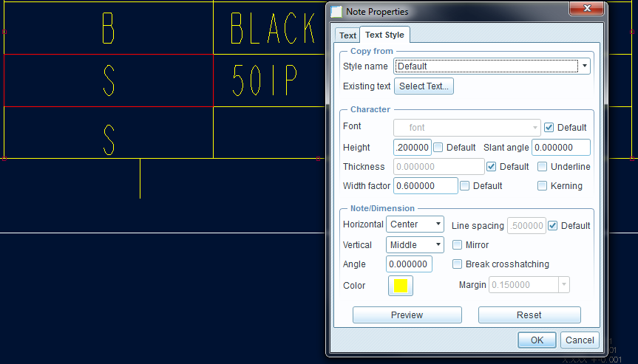Click the Cancel button

point(580,340)
